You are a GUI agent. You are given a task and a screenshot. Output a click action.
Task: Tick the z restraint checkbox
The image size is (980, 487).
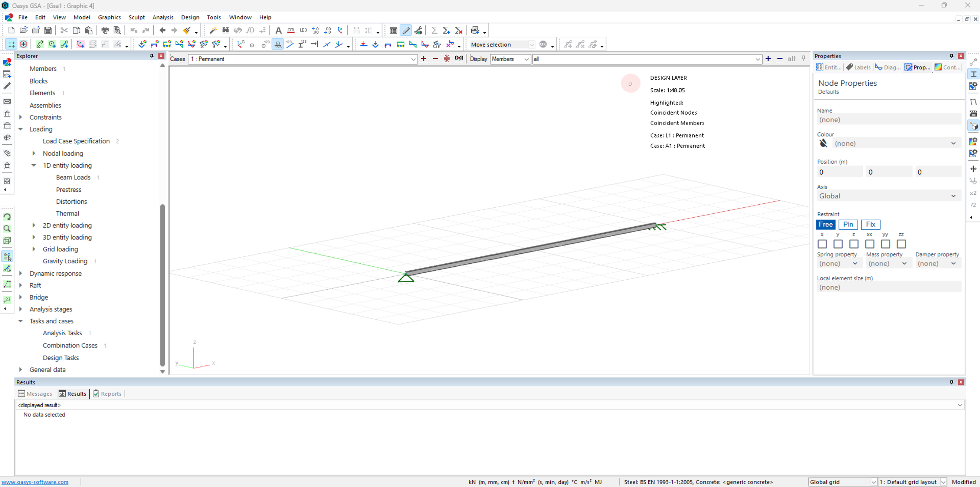click(x=854, y=244)
